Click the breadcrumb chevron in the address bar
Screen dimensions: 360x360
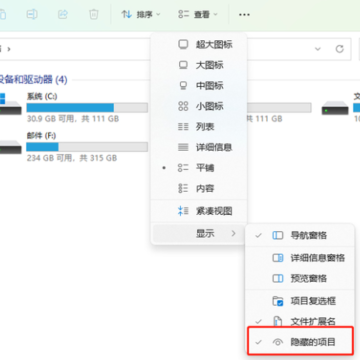coord(9,49)
